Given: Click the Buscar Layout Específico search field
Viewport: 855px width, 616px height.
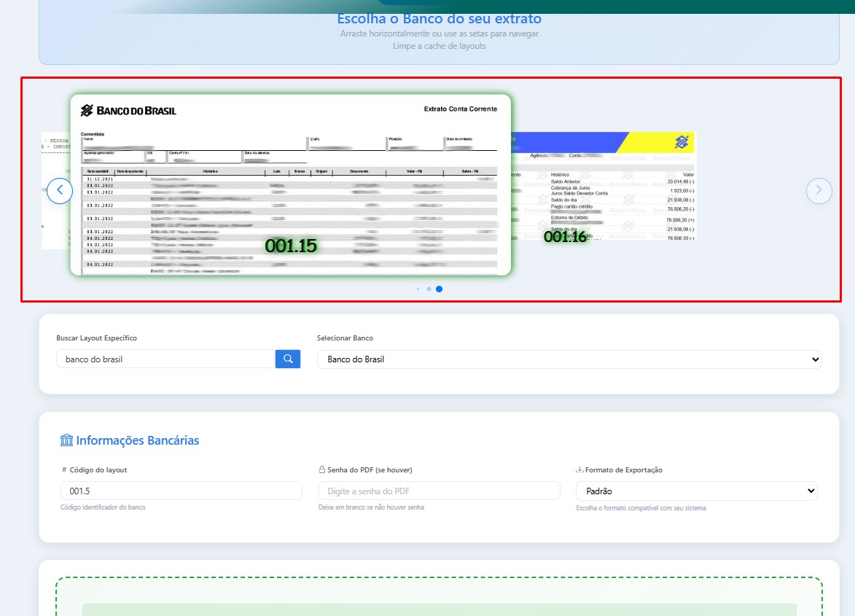Looking at the screenshot, I should click(x=165, y=359).
